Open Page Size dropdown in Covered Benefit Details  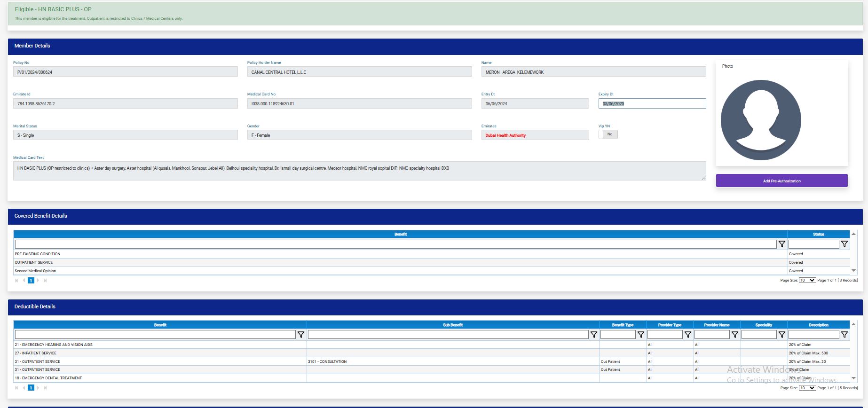tap(807, 280)
